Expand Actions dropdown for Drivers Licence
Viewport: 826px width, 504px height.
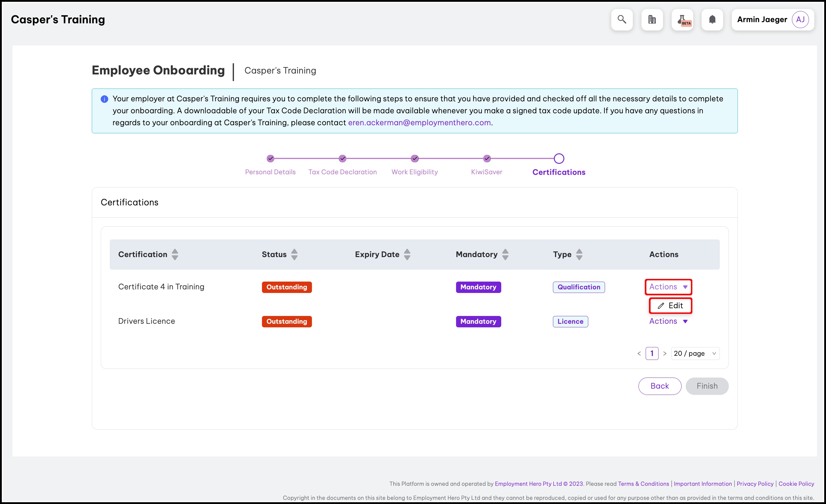click(668, 321)
